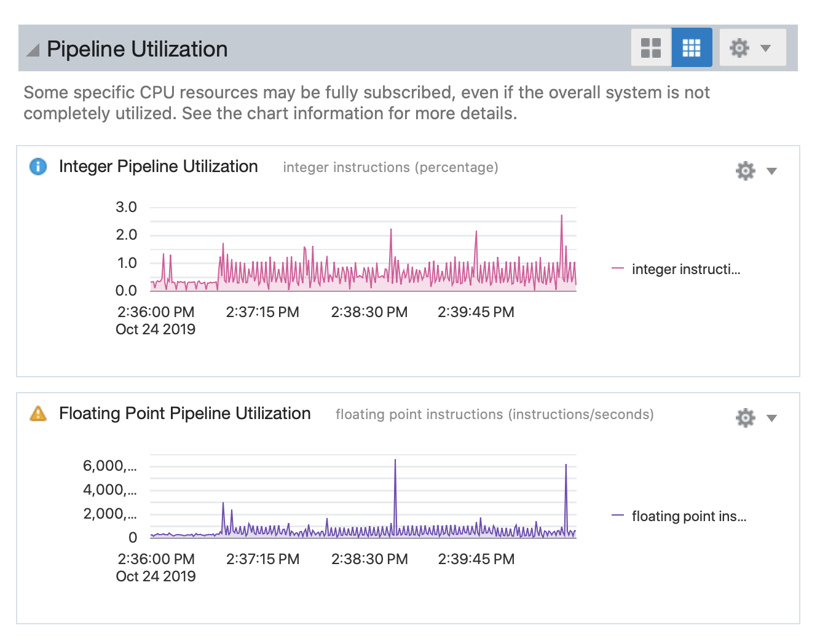Click the blue info icon for Integer Pipeline Utilization
This screenshot has width=820, height=644.
coord(37,167)
